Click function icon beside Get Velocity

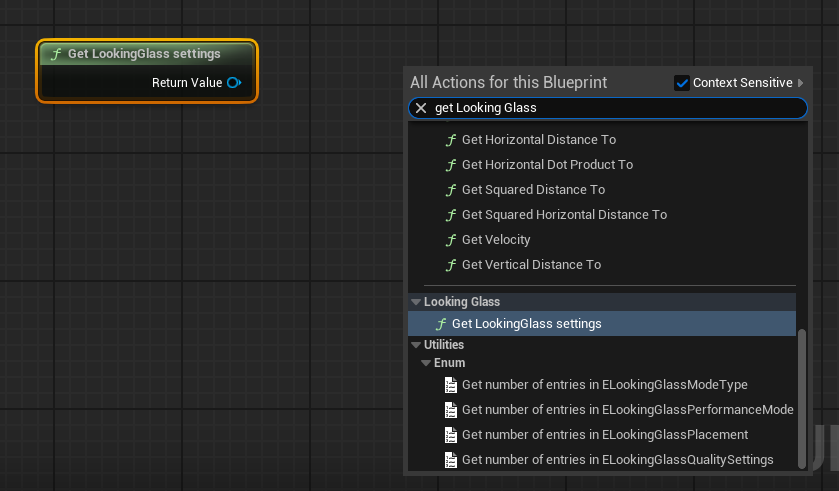click(x=451, y=240)
